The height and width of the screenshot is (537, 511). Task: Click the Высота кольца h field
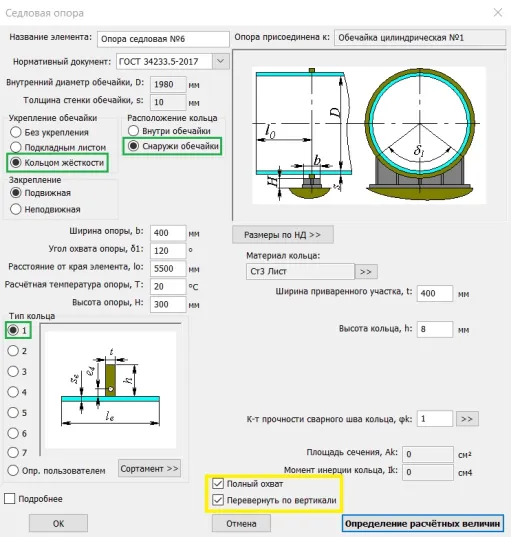pyautogui.click(x=435, y=329)
